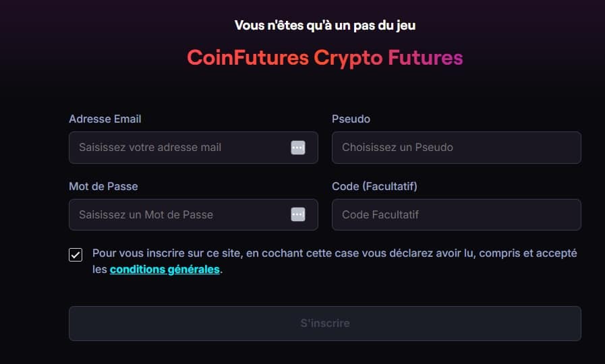605x364 pixels.
Task: Click into the Pseudo input field
Action: tap(456, 148)
